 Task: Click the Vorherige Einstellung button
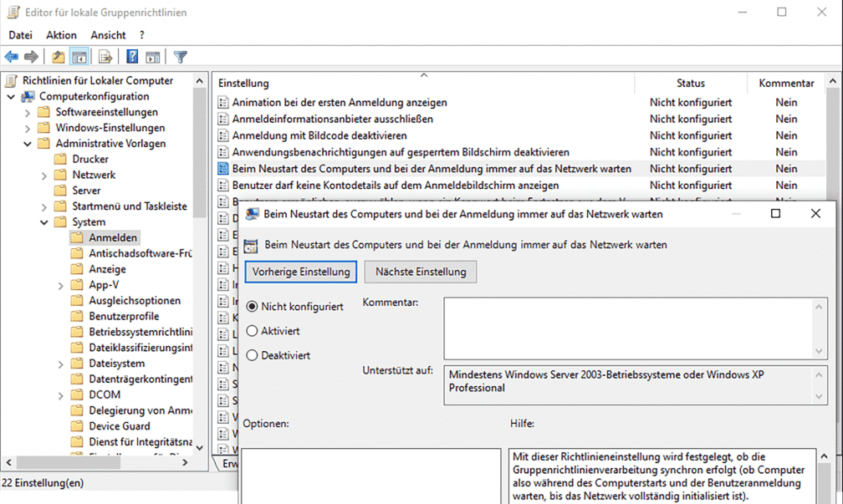tap(300, 272)
